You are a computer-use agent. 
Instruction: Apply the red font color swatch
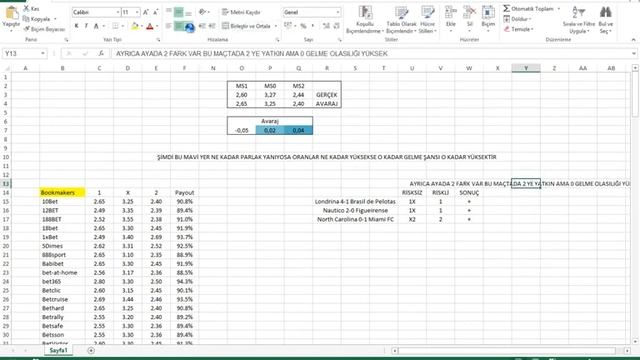pos(150,26)
